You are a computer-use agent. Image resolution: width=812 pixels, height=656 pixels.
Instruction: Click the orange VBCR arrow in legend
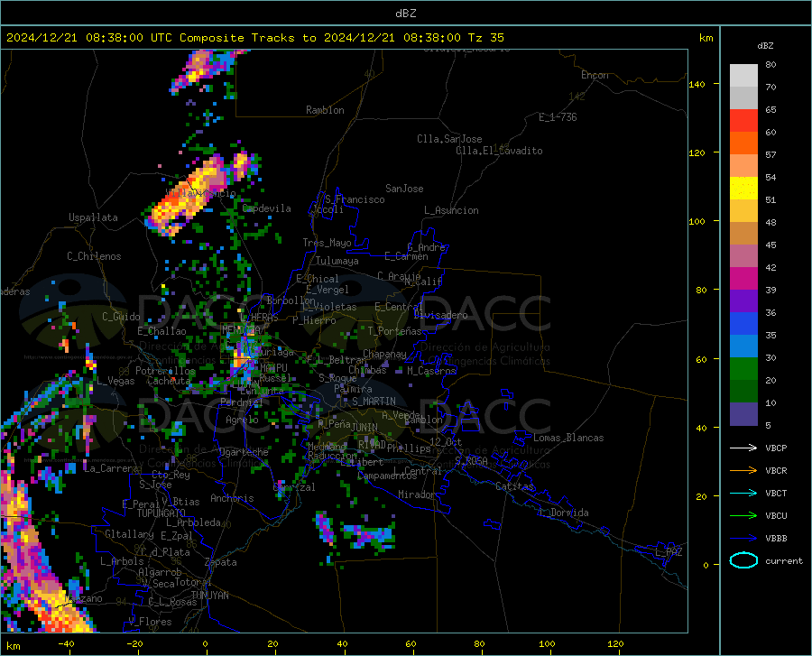point(743,470)
